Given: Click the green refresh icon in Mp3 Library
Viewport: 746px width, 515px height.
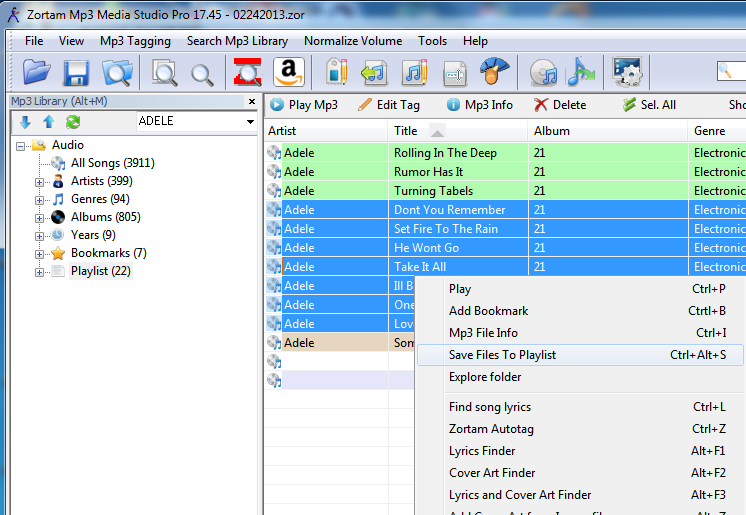Looking at the screenshot, I should tap(73, 122).
